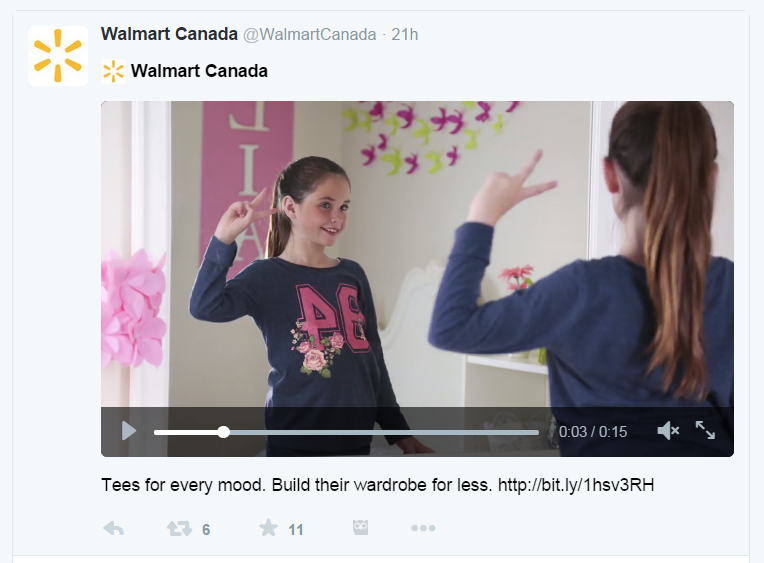Screen dimensions: 764x563
Task: Click the favorite count 11
Action: click(x=296, y=530)
